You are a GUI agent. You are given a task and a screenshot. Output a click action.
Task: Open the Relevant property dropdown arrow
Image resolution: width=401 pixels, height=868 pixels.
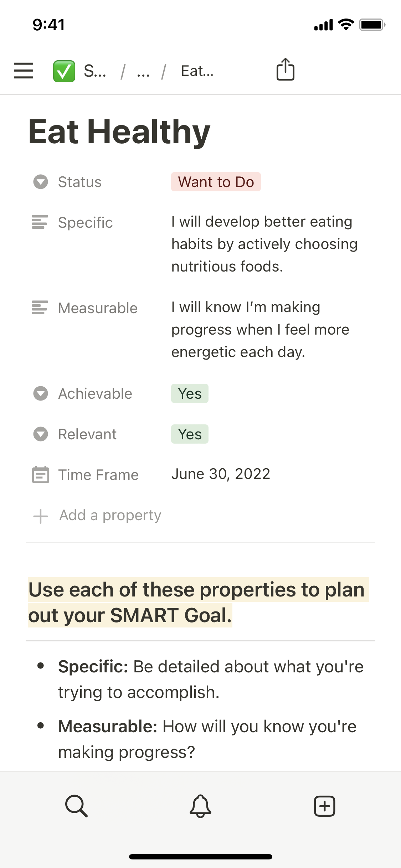pyautogui.click(x=41, y=434)
